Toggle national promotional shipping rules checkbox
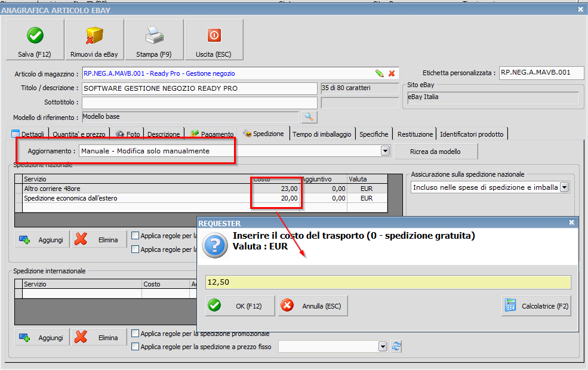 [136, 235]
